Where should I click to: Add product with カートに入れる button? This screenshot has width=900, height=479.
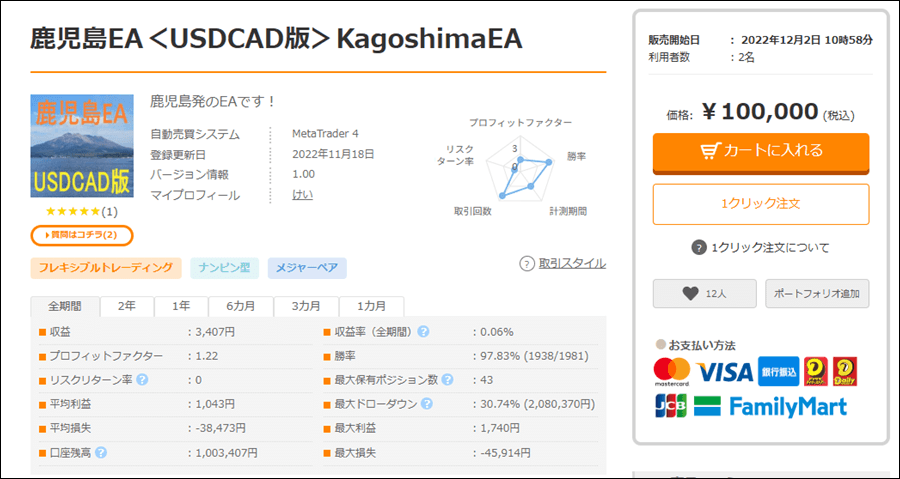[x=761, y=153]
